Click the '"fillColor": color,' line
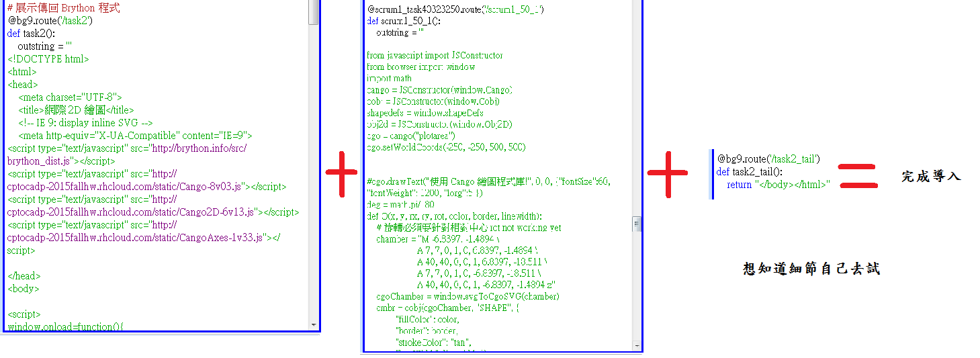The image size is (980, 358). (x=427, y=319)
